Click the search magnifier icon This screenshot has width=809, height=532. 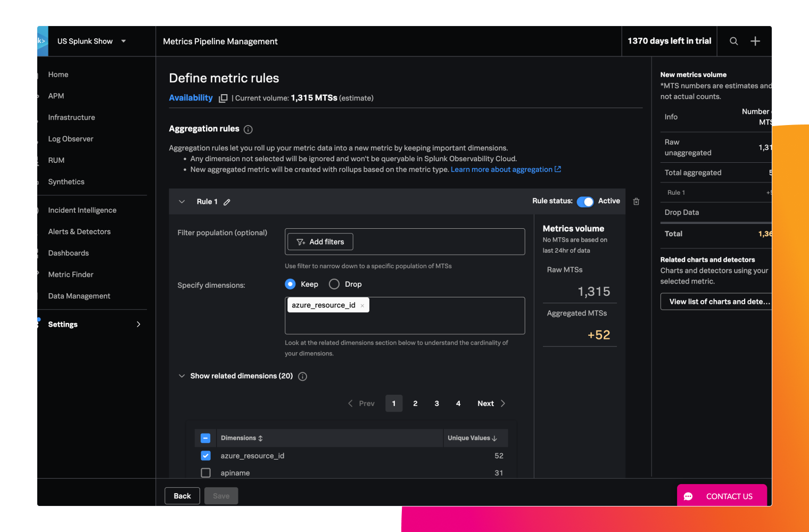733,41
